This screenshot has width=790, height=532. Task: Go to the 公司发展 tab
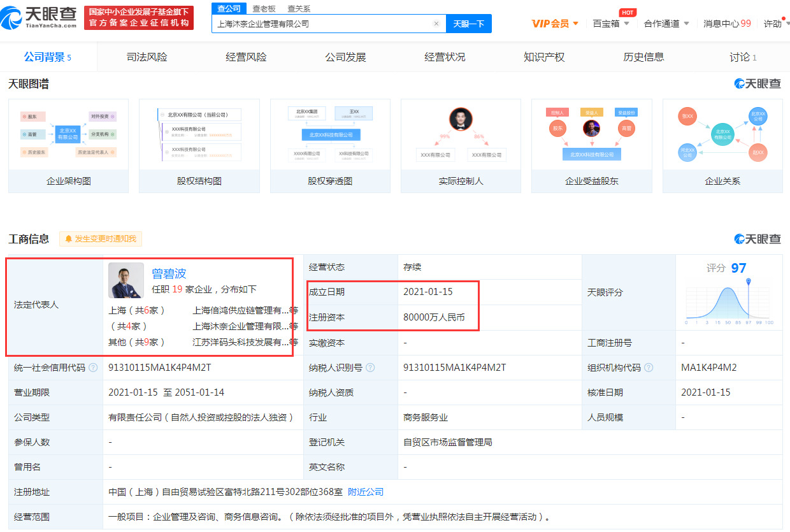tap(346, 57)
